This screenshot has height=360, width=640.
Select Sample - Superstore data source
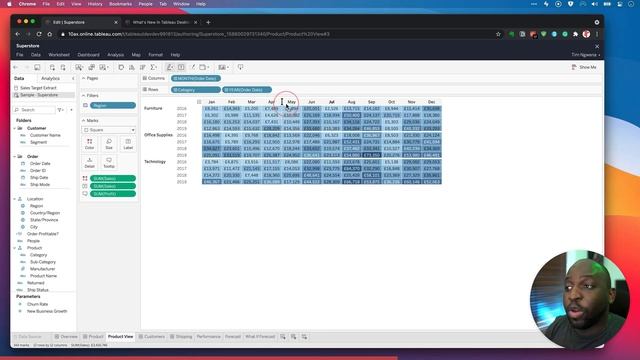39,95
